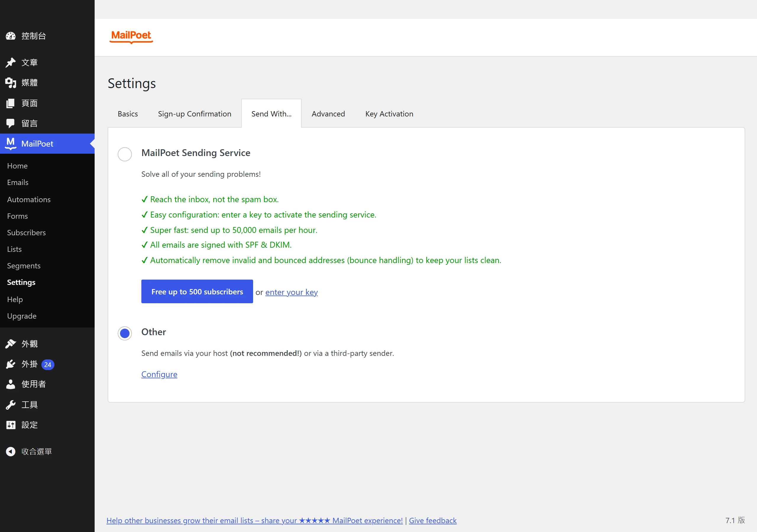Click the pages stack icon
Image resolution: width=757 pixels, height=532 pixels.
pyautogui.click(x=11, y=103)
